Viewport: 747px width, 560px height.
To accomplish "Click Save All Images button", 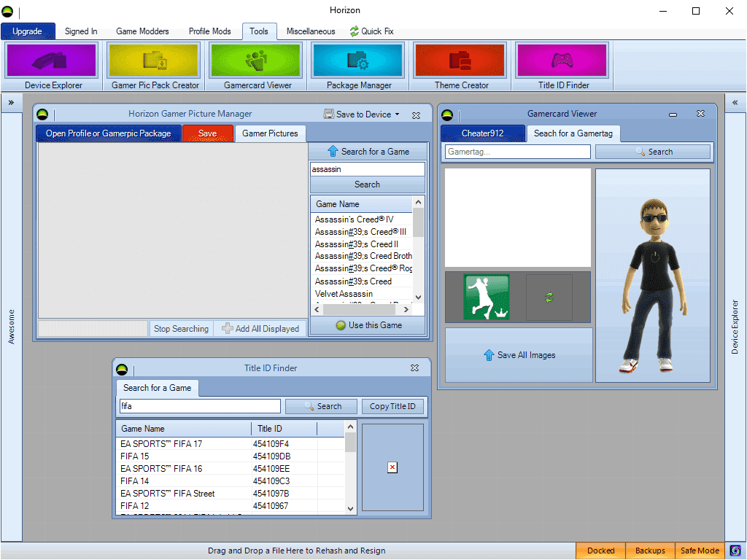I will pyautogui.click(x=519, y=355).
